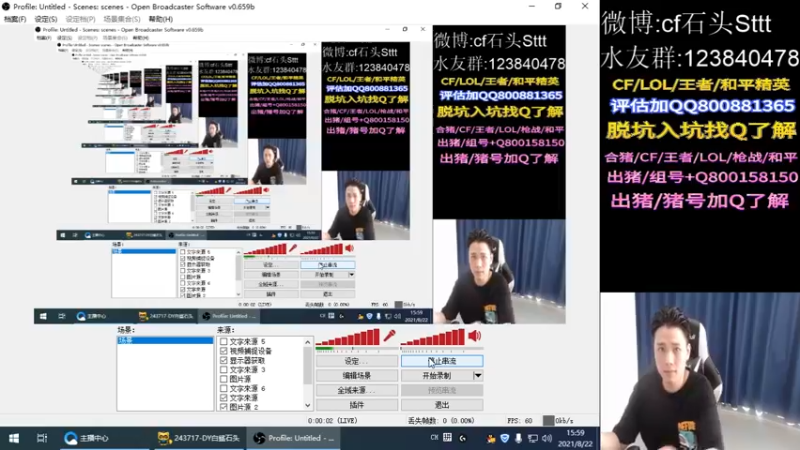
Task: Toggle the 视频捕捉设备 source checkbox
Action: click(x=223, y=351)
